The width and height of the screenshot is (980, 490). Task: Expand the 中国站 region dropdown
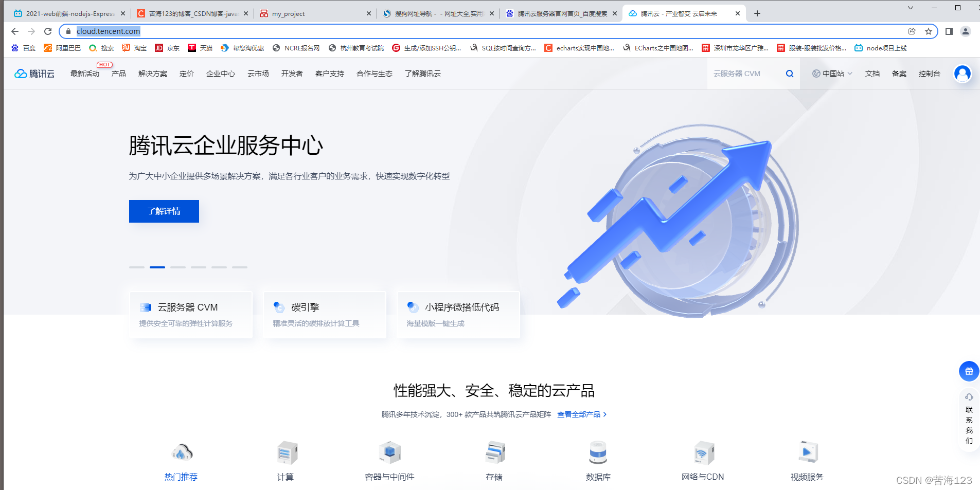[832, 74]
